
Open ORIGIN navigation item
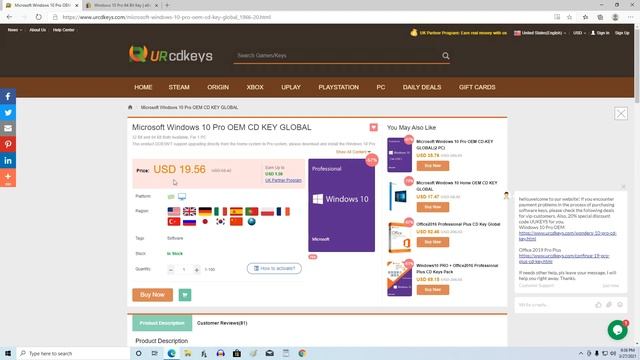[x=218, y=87]
